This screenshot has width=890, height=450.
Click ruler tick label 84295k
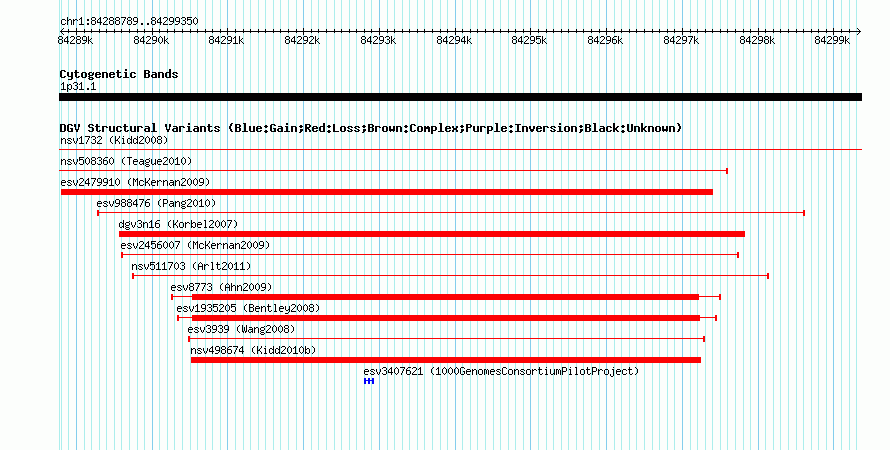[530, 40]
